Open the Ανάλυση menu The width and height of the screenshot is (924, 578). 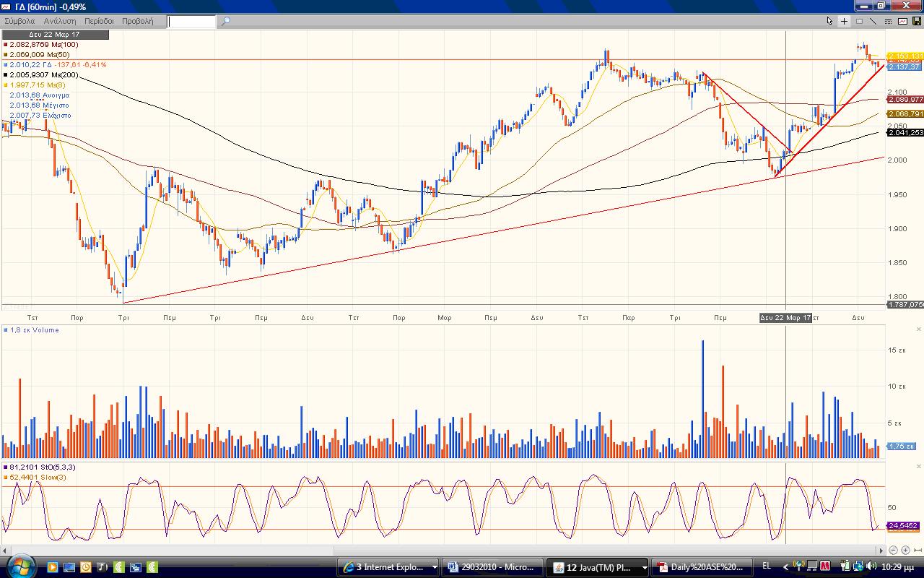[59, 22]
